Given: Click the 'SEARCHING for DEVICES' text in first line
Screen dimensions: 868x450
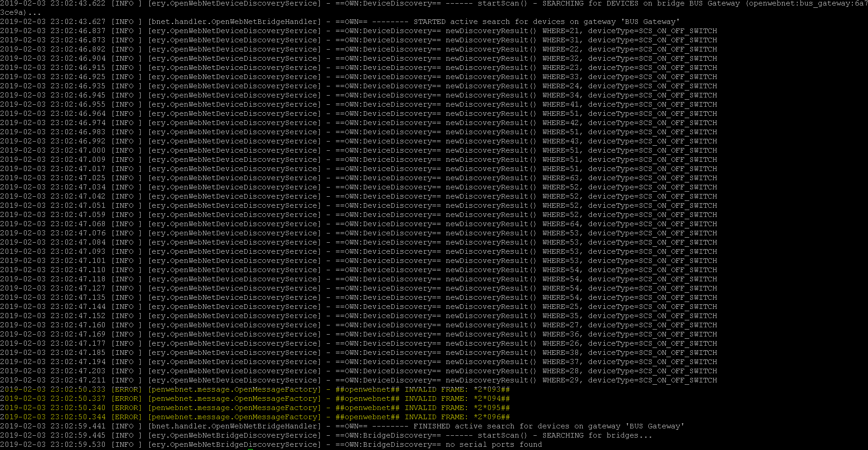Looking at the screenshot, I should (x=590, y=3).
